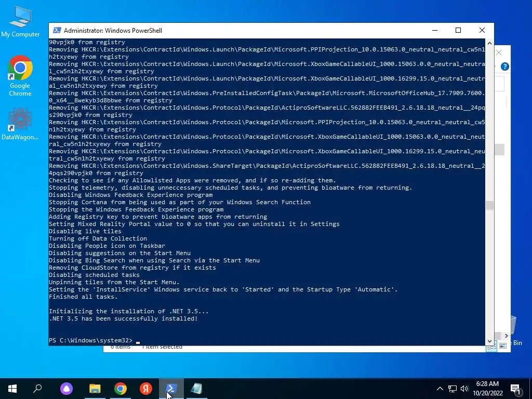Click 'Unpinning tiles from the Start Menu.' line
This screenshot has width=532, height=399.
(114, 282)
